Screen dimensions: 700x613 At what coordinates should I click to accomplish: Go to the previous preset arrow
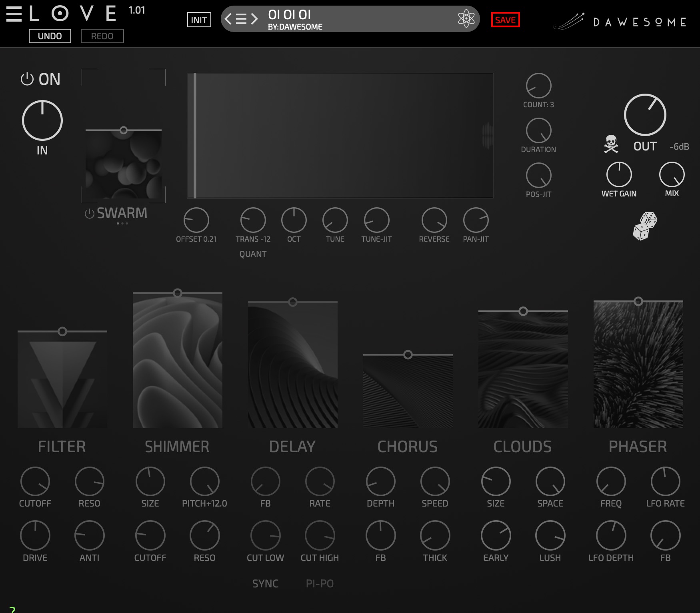[228, 19]
